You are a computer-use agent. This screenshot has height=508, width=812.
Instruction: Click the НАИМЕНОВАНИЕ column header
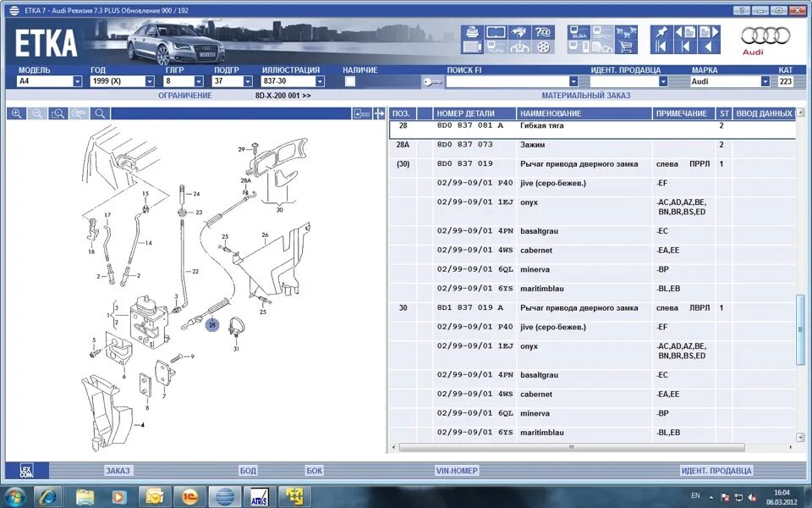tap(584, 113)
